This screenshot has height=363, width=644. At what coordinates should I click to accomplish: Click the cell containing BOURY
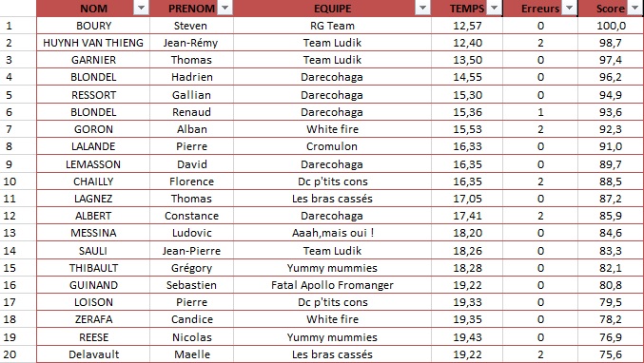click(x=93, y=26)
